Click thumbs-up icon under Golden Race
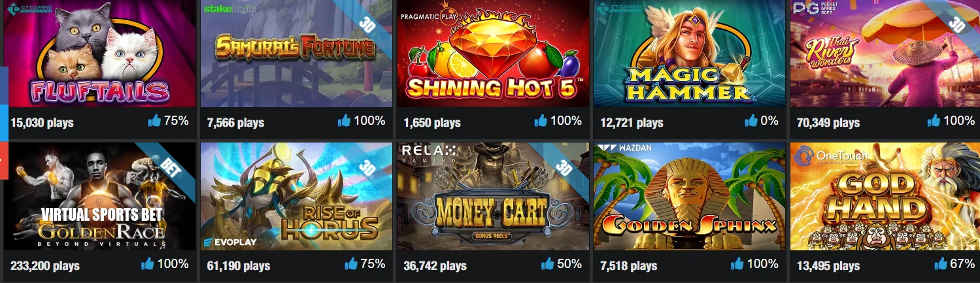980x283 pixels. tap(147, 263)
